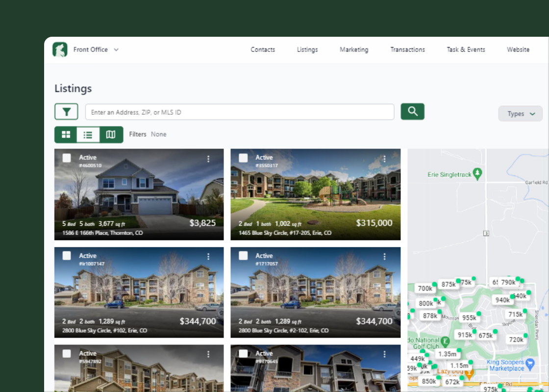Viewport: 549px width, 392px height.
Task: Select the 940k map price marker
Action: (502, 300)
